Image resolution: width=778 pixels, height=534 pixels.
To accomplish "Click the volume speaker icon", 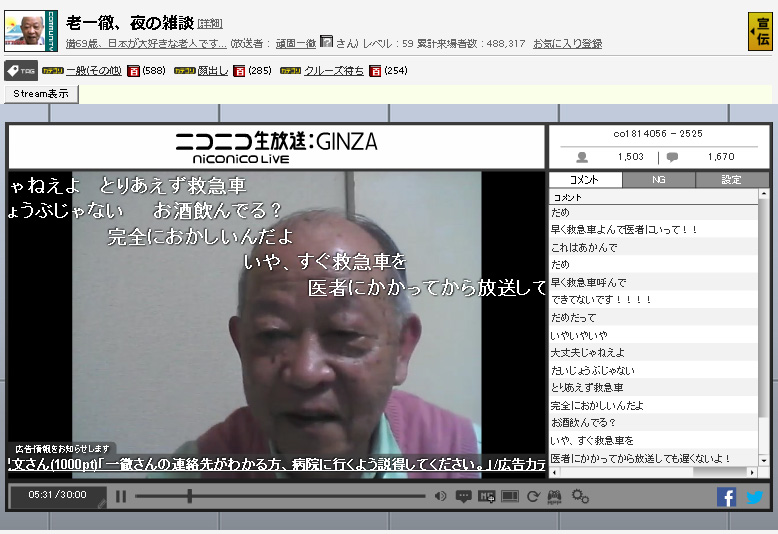I will pyautogui.click(x=440, y=496).
